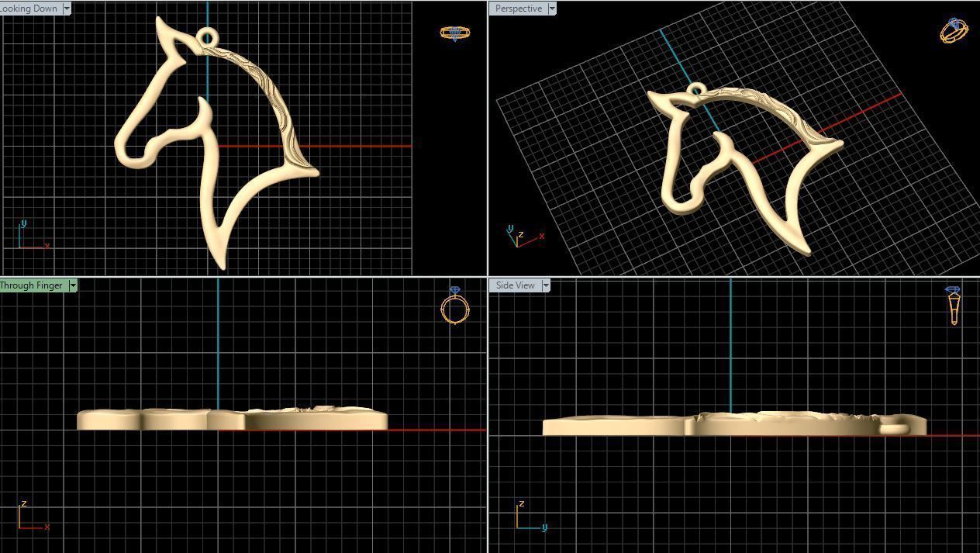
Task: Open the Perspective viewport dropdown arrow
Action: click(x=552, y=9)
